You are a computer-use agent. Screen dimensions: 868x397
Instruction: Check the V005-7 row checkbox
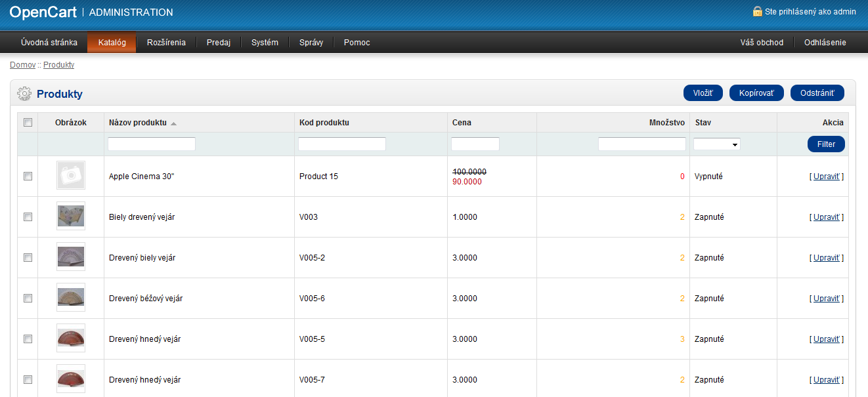28,380
